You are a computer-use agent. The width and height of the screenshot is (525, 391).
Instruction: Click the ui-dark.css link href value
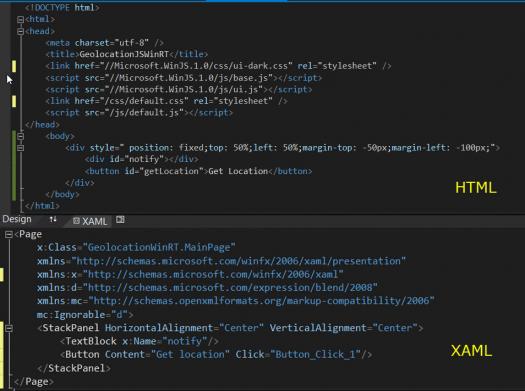196,66
